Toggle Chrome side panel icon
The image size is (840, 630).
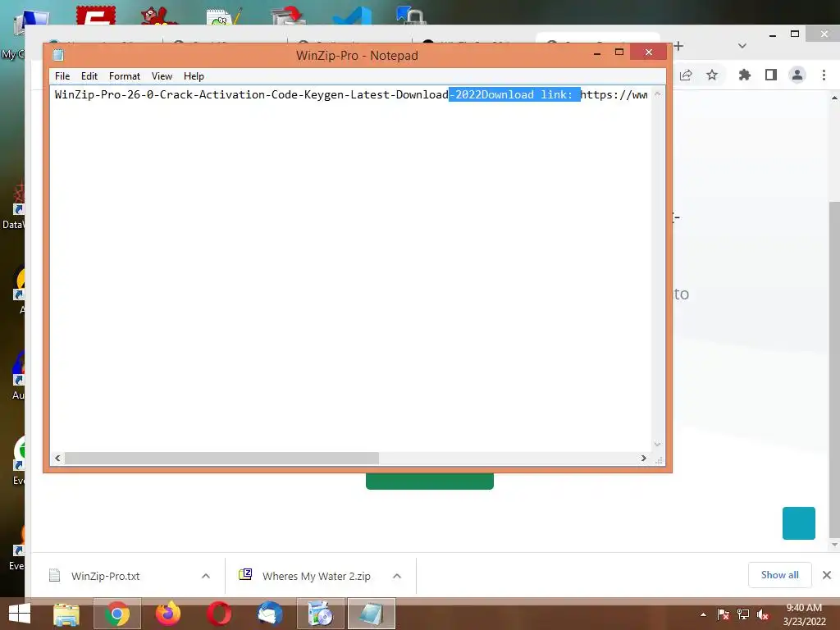[x=771, y=75]
